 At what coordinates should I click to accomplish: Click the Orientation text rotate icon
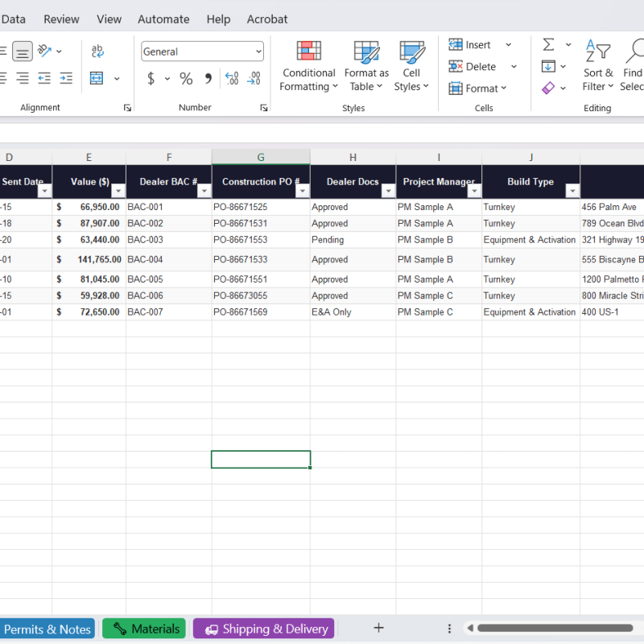click(44, 51)
